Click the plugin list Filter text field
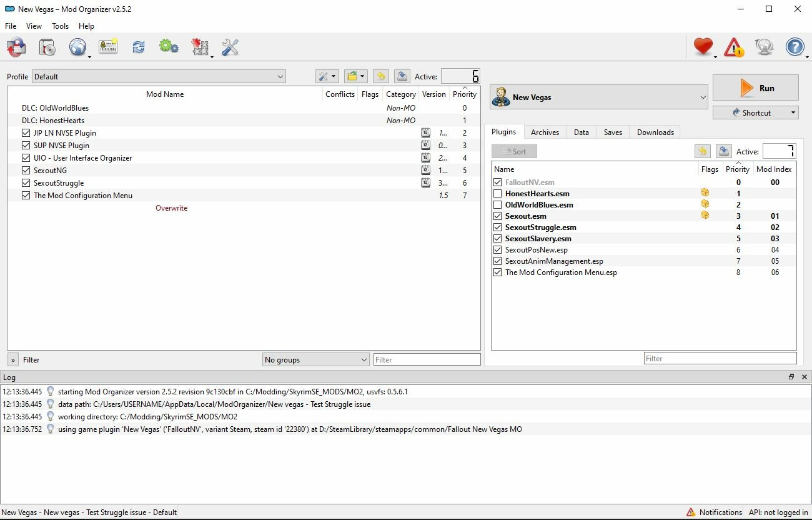Screen dimensions: 812x520 [720, 358]
